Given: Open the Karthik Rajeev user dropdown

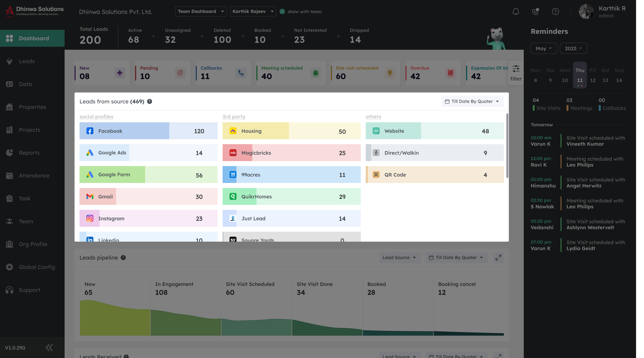Looking at the screenshot, I should [x=253, y=12].
